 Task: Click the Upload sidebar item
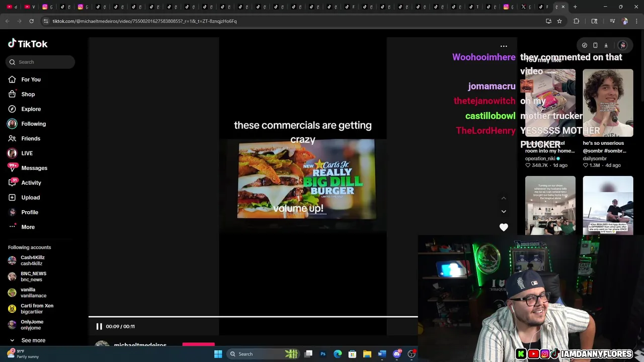click(30, 198)
